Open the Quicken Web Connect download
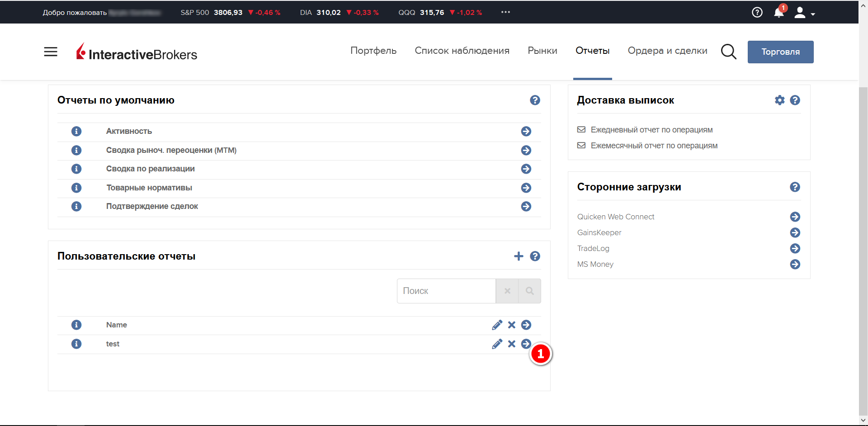The width and height of the screenshot is (868, 426). pyautogui.click(x=795, y=217)
